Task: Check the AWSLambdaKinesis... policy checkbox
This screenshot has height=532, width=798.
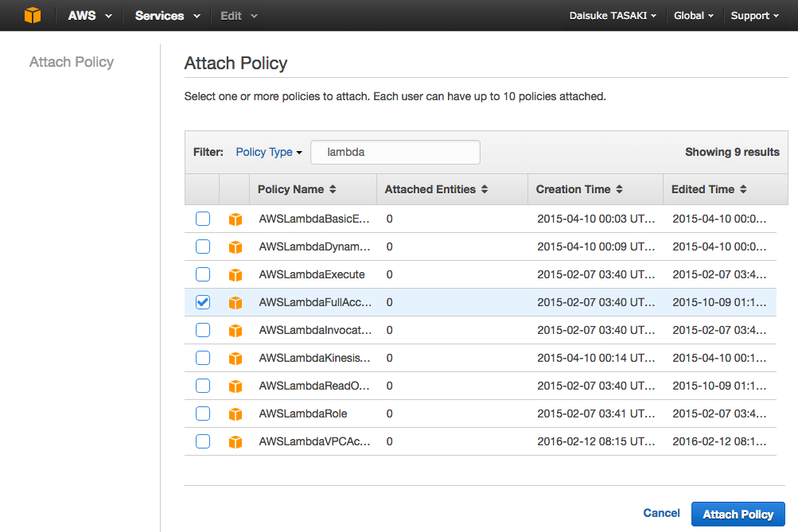Action: (203, 358)
